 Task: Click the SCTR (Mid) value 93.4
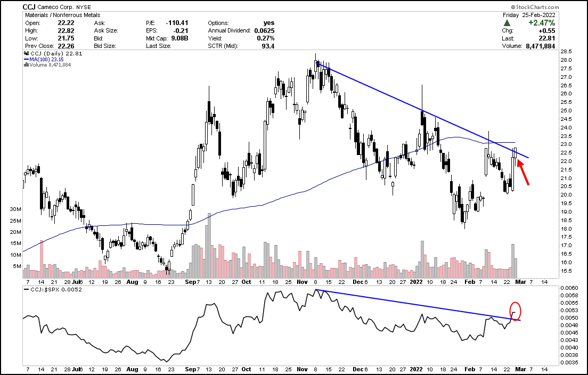tap(269, 46)
